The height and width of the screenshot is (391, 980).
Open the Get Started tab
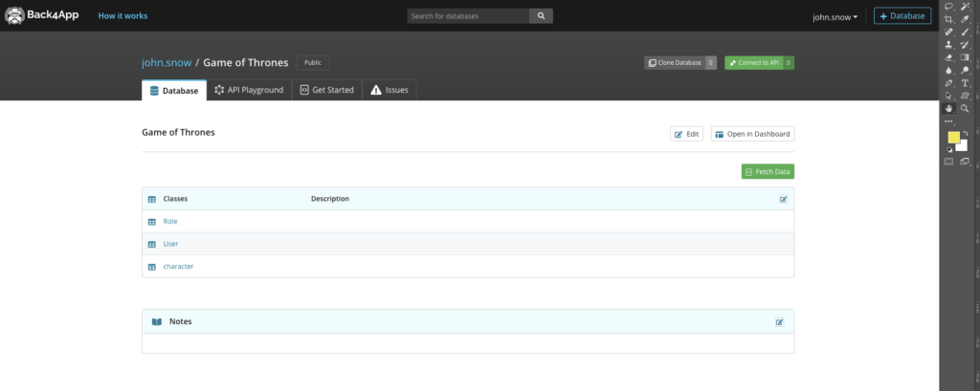(327, 90)
